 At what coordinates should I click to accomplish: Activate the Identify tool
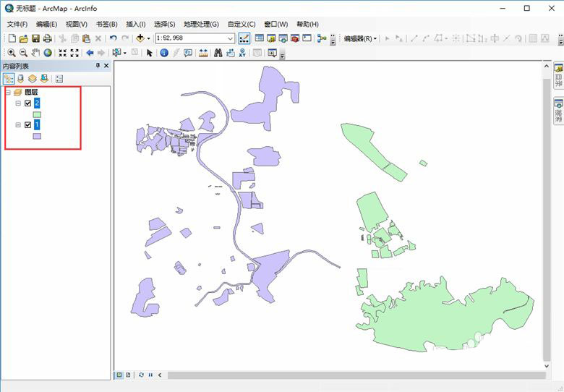coord(164,53)
